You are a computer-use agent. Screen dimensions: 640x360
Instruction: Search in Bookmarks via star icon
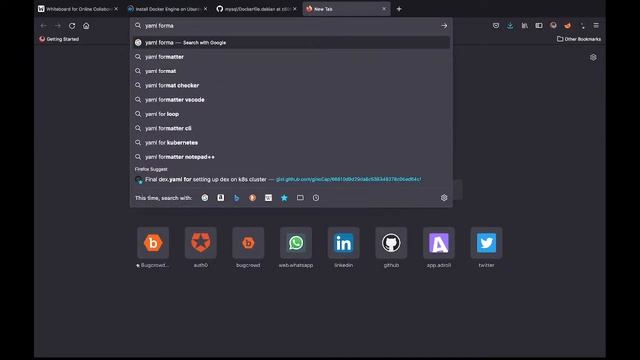coord(284,198)
